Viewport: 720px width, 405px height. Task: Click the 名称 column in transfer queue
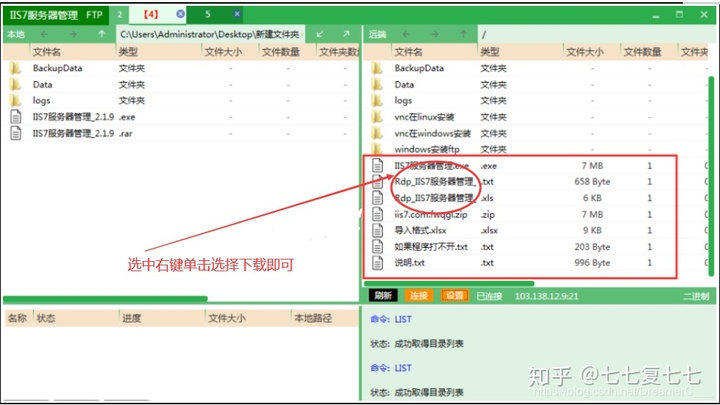click(18, 318)
